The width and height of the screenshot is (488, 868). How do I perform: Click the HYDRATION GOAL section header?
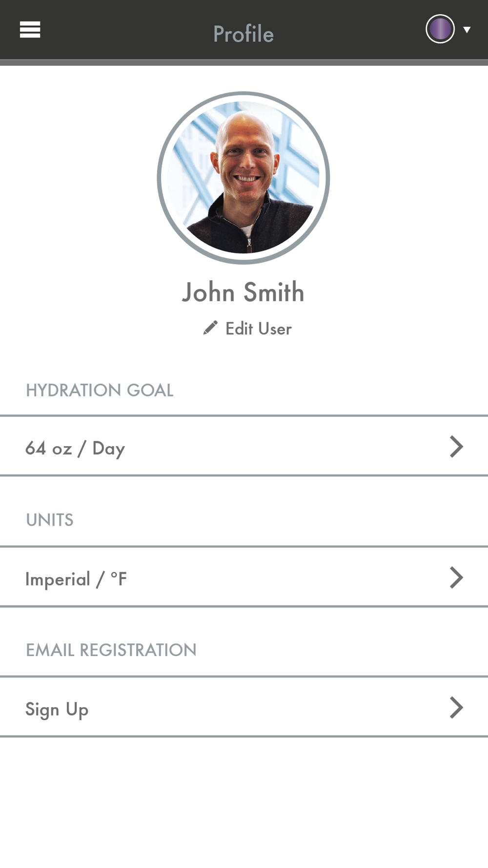click(x=100, y=391)
